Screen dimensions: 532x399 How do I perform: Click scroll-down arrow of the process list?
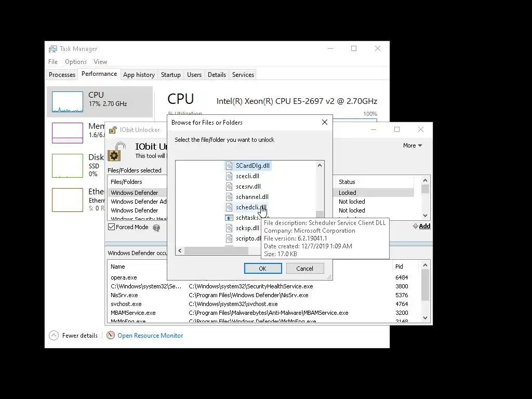pyautogui.click(x=425, y=318)
